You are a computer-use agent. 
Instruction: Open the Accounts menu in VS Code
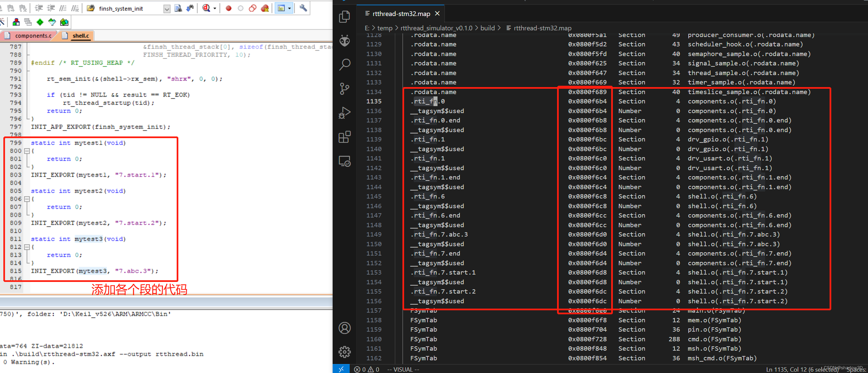344,328
